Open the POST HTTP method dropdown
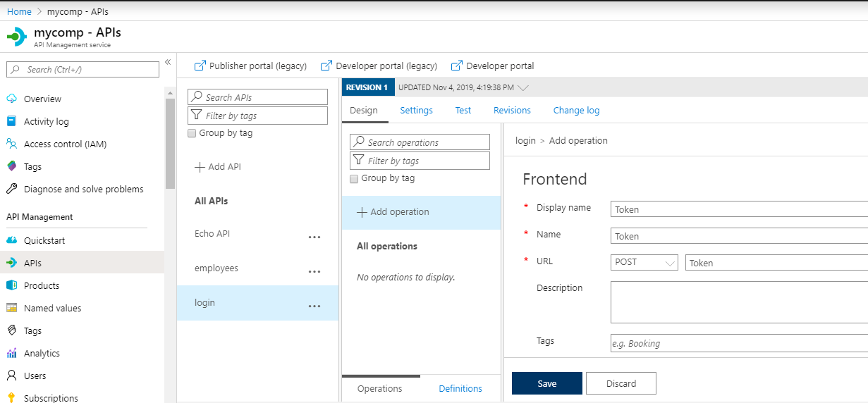 644,262
